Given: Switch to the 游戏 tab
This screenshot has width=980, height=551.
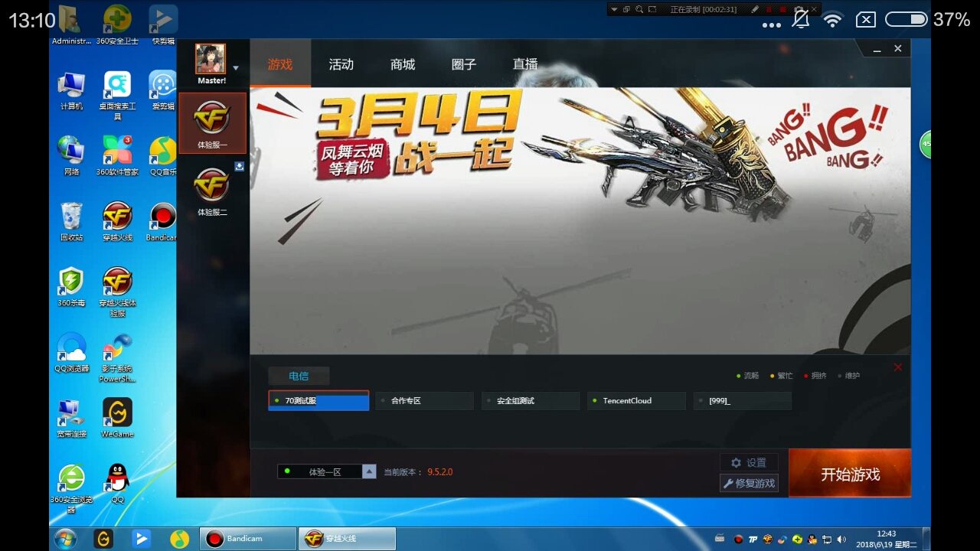Looking at the screenshot, I should pos(280,64).
